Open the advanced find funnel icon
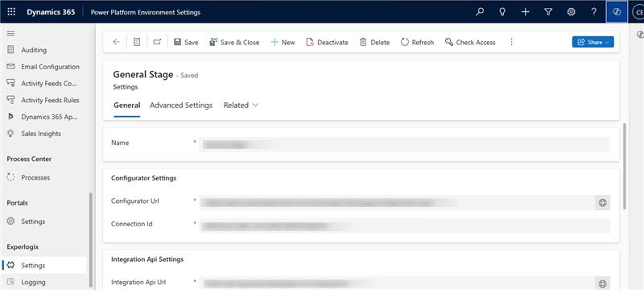 (548, 12)
